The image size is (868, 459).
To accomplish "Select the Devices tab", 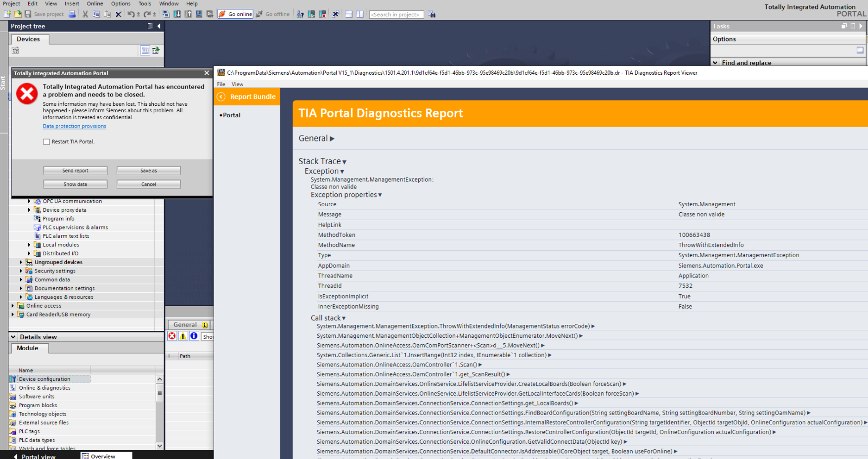I will pyautogui.click(x=28, y=39).
